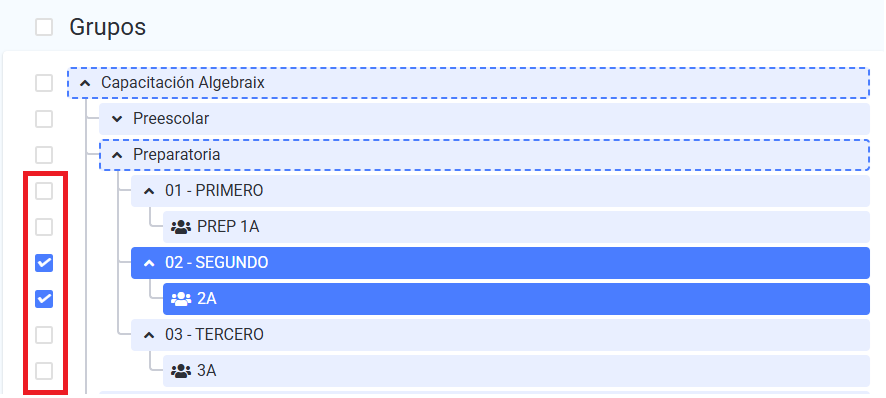Collapse 01 - PRIMERO using its arrow
886x398 pixels.
pyautogui.click(x=149, y=191)
